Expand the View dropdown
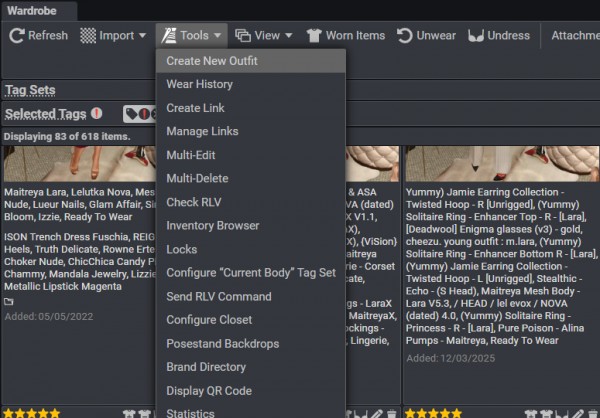 [x=264, y=35]
